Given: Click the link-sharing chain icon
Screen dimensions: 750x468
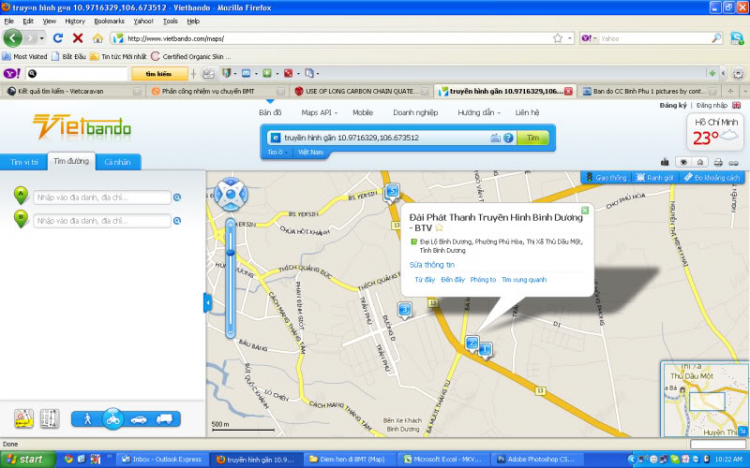Looking at the screenshot, I should [734, 163].
